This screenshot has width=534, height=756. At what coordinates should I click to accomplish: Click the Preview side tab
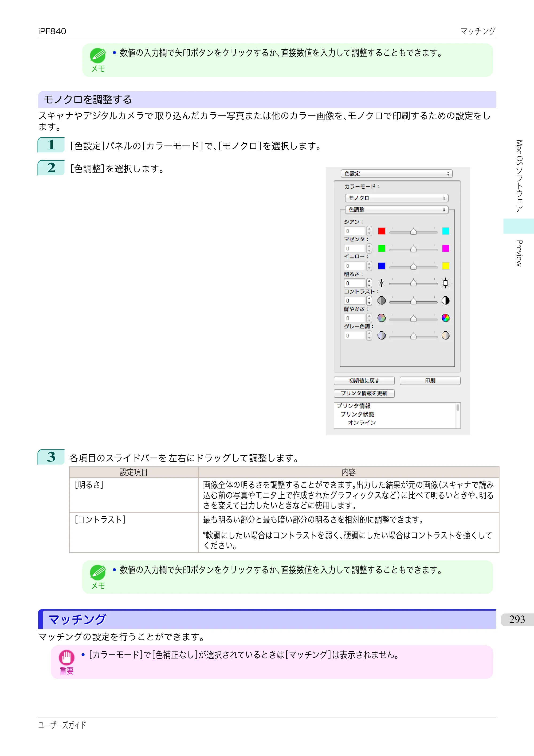[x=519, y=253]
